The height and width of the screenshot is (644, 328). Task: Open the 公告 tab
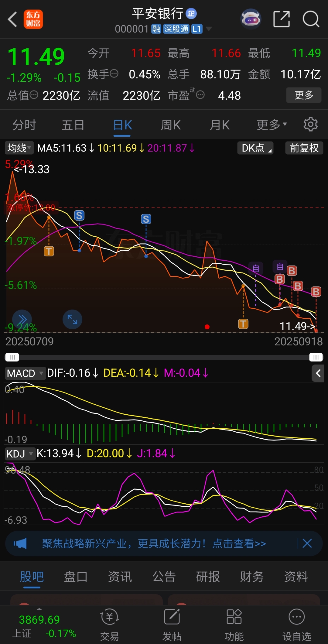[x=164, y=576]
